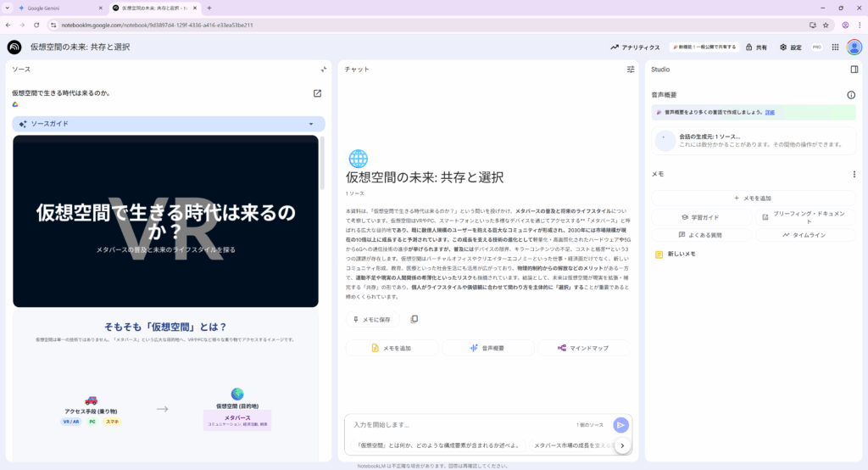
Task: Click the メタバース box in diagram
Action: point(237,420)
